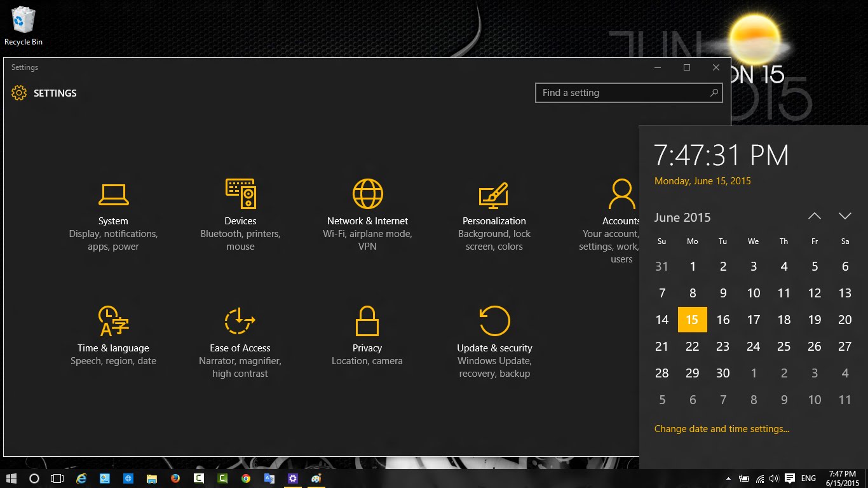Show hidden system tray icons
868x488 pixels.
click(728, 478)
